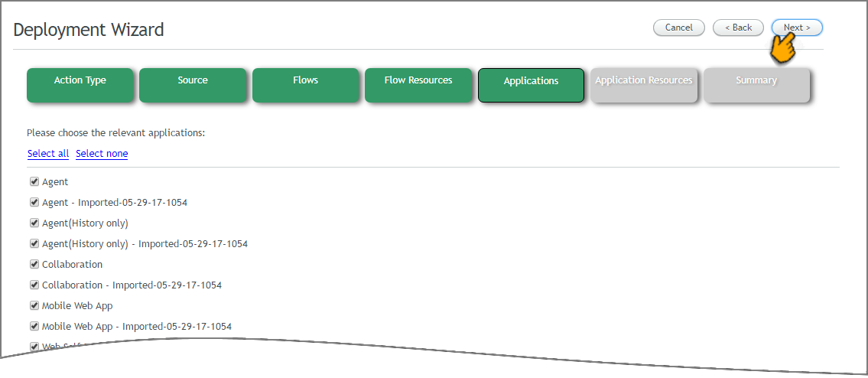868x378 pixels.
Task: Open the Flow Resources wizard step
Action: pyautogui.click(x=418, y=85)
